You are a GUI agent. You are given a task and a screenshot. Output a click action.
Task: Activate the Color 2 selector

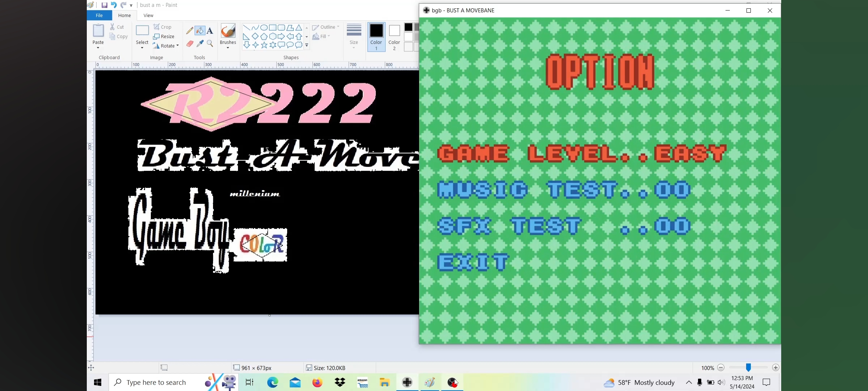tap(394, 37)
